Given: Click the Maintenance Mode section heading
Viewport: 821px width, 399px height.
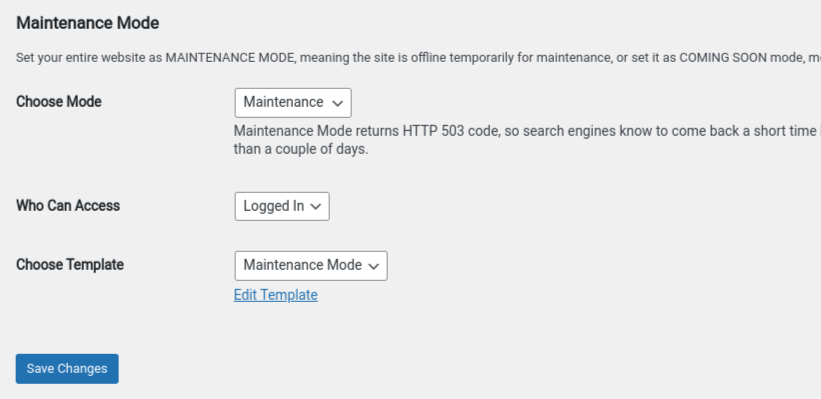Looking at the screenshot, I should [87, 23].
